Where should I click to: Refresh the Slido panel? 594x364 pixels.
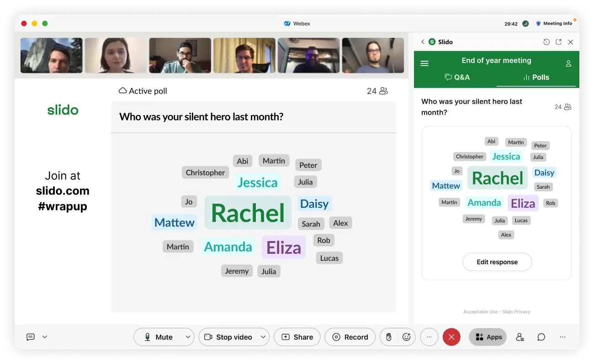[x=546, y=42]
